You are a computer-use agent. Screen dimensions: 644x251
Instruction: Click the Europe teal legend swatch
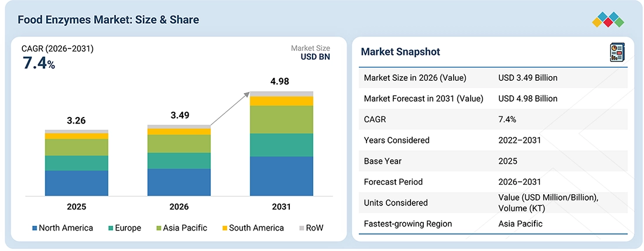point(111,228)
